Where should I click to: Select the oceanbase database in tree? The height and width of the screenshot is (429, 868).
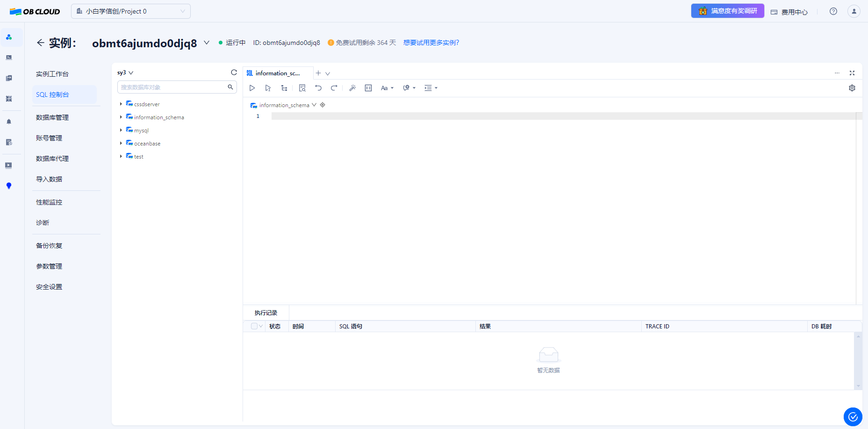point(147,144)
